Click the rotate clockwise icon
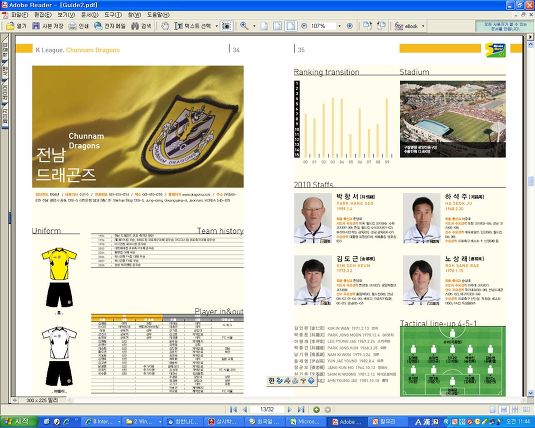 pos(367,26)
